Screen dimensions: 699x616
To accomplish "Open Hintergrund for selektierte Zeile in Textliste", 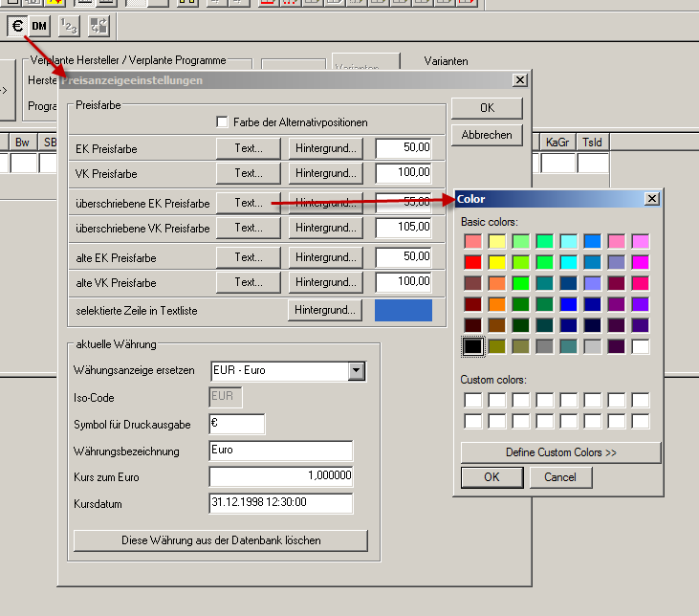I will [325, 310].
